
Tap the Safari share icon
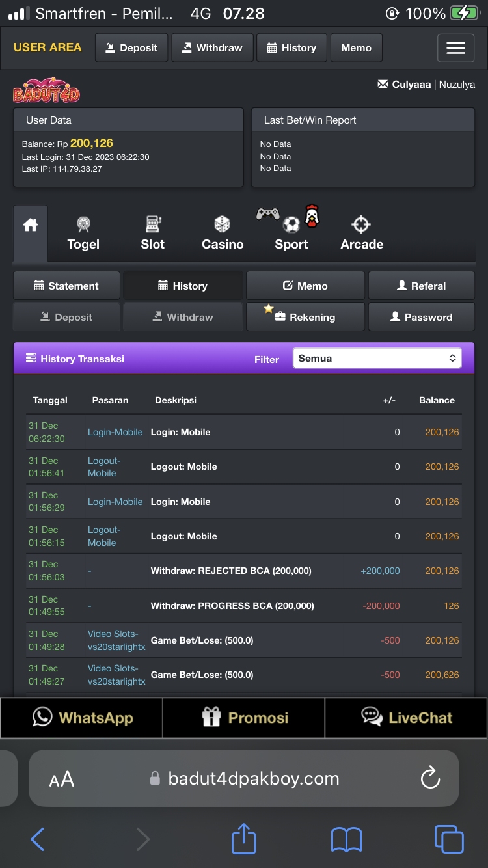tap(244, 839)
